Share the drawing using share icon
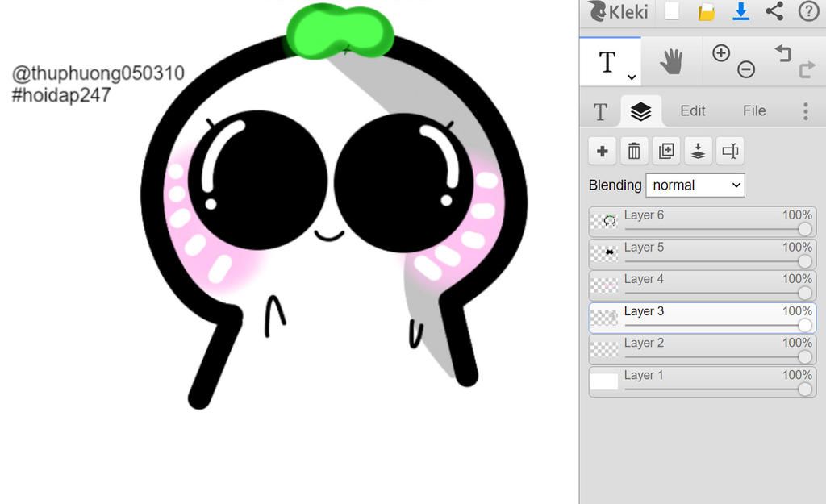 pos(774,11)
